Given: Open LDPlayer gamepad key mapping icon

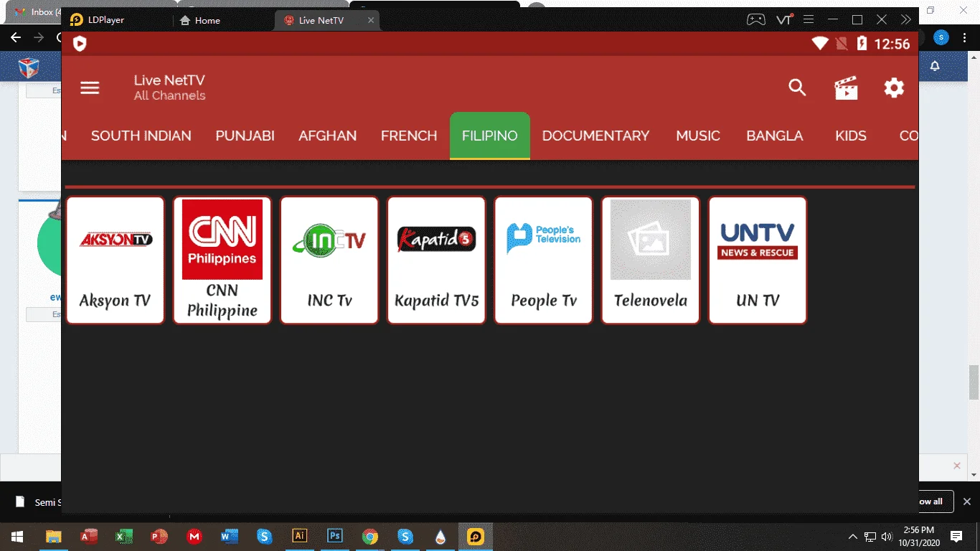Looking at the screenshot, I should 756,20.
